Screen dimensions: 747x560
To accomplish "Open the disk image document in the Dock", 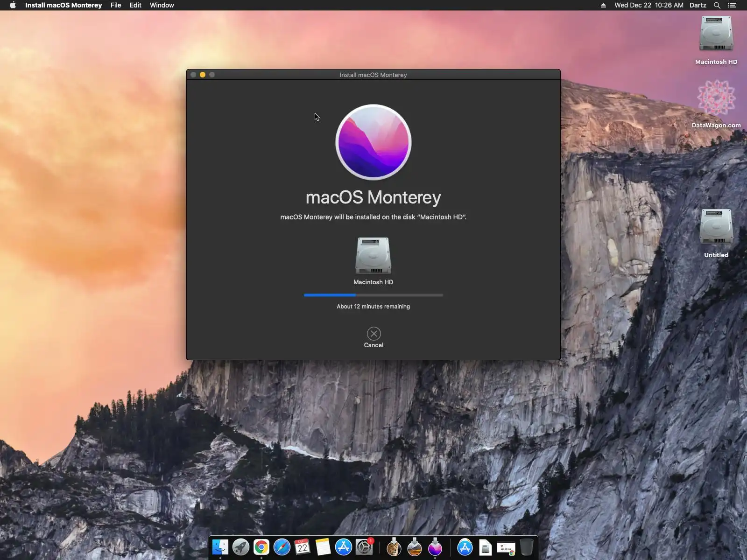I will click(x=486, y=547).
